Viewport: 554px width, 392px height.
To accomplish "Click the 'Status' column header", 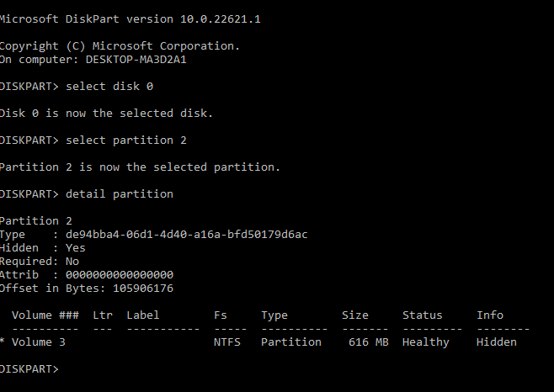I will (x=423, y=315).
